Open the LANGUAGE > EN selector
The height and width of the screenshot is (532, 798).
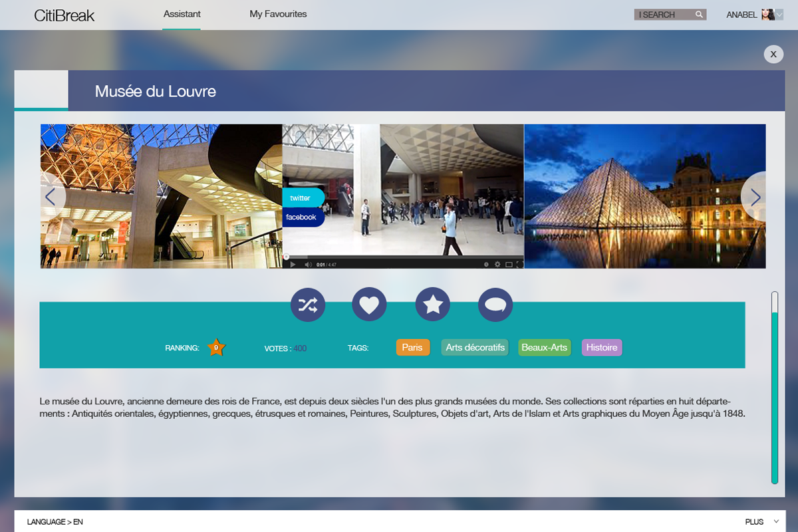[x=55, y=522]
